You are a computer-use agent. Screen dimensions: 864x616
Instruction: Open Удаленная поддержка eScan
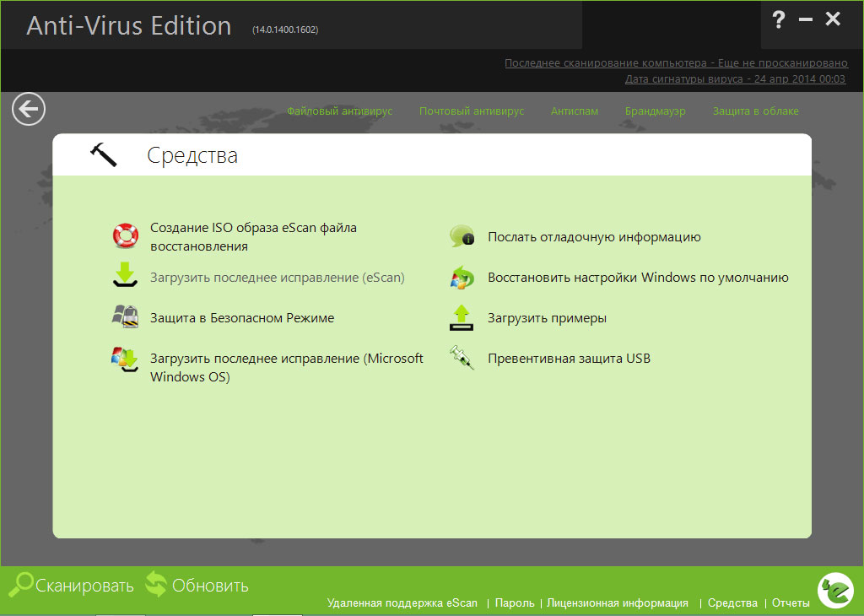[x=402, y=602]
